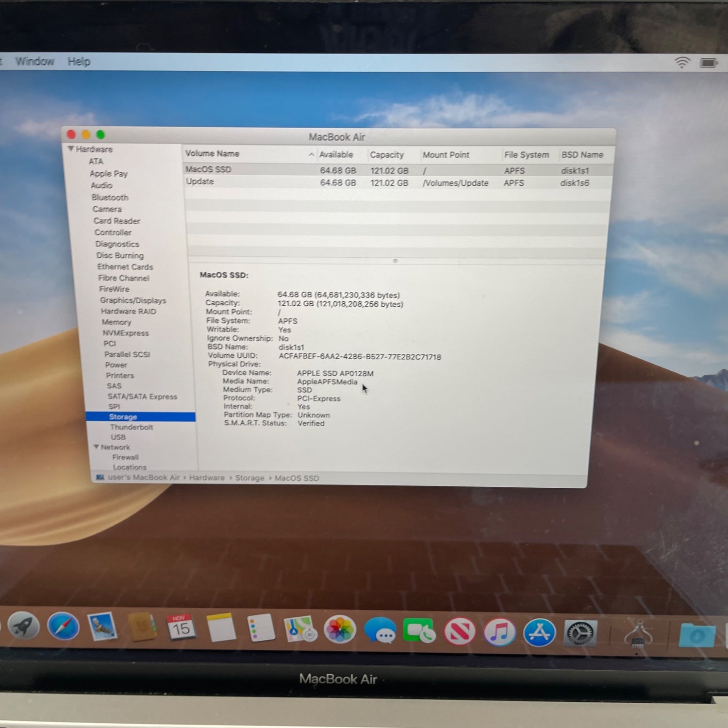Launch Music app from the dock
Screen dimensions: 728x728
499,632
